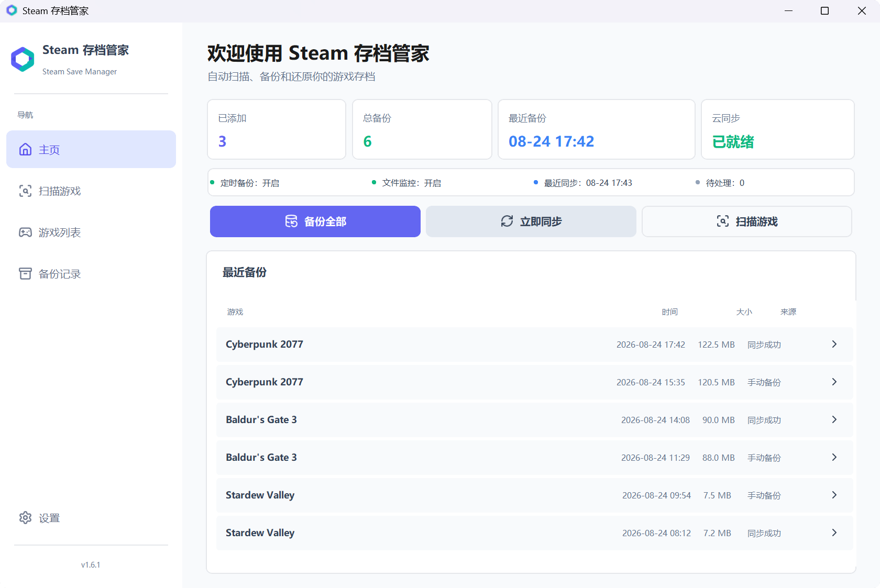Image resolution: width=880 pixels, height=588 pixels.
Task: Click the scan icon on main 扫描游戏 button
Action: (723, 221)
